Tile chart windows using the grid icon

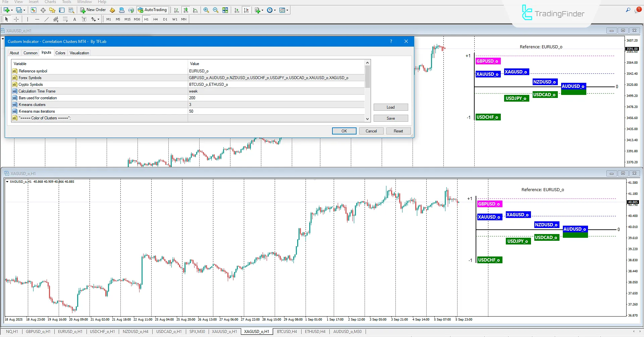[x=225, y=10]
